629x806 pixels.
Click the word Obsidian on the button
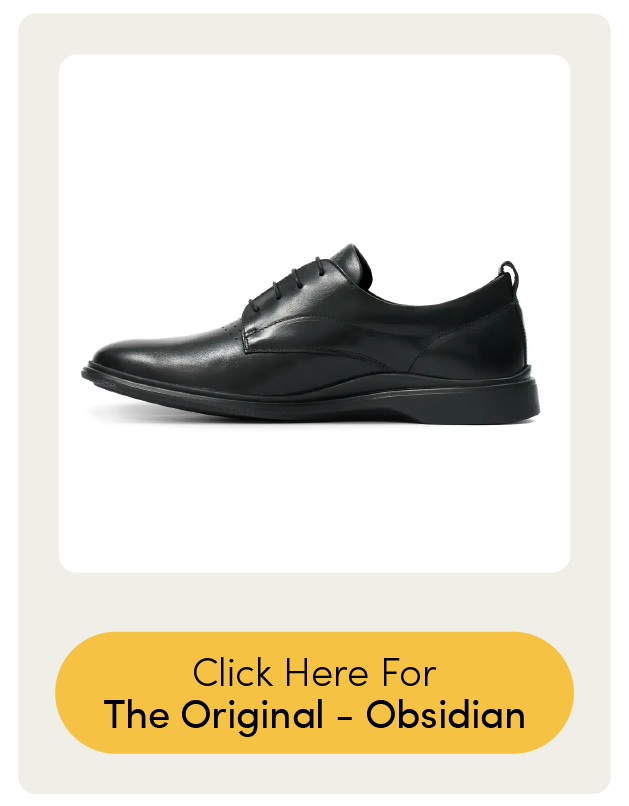446,714
